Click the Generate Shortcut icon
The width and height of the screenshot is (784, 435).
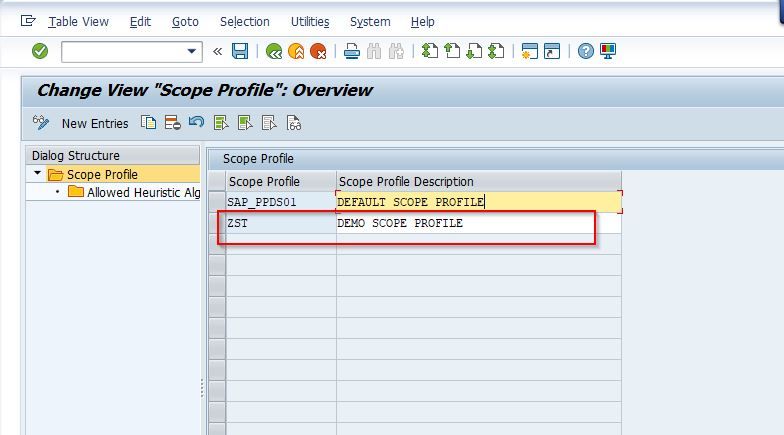[552, 51]
